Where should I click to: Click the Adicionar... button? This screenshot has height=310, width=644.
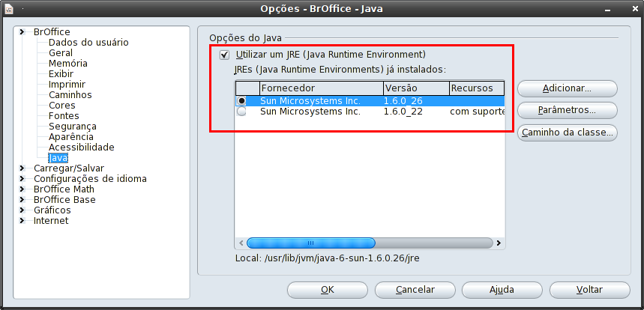(568, 88)
